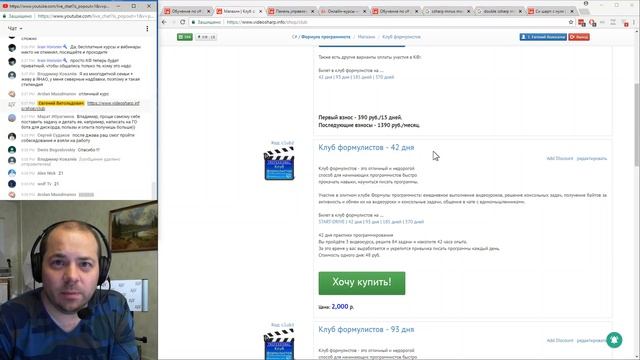Screen dimensions: 640x360
Task: Click the second red extension icon beside the star
Action: [593, 23]
